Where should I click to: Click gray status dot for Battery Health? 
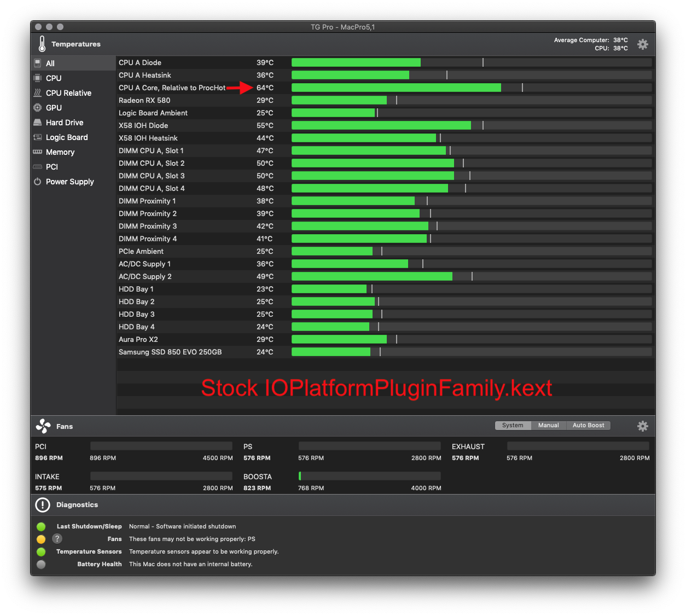point(41,565)
